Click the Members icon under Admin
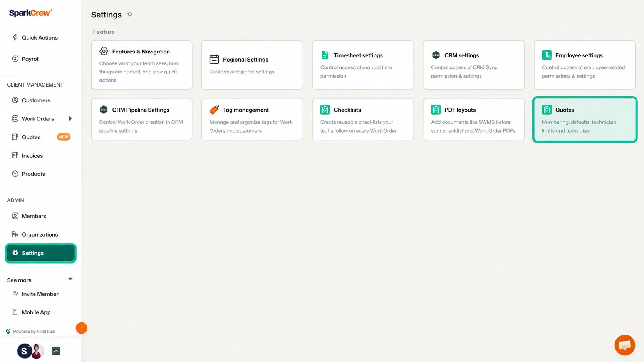The image size is (644, 362). coord(15,216)
